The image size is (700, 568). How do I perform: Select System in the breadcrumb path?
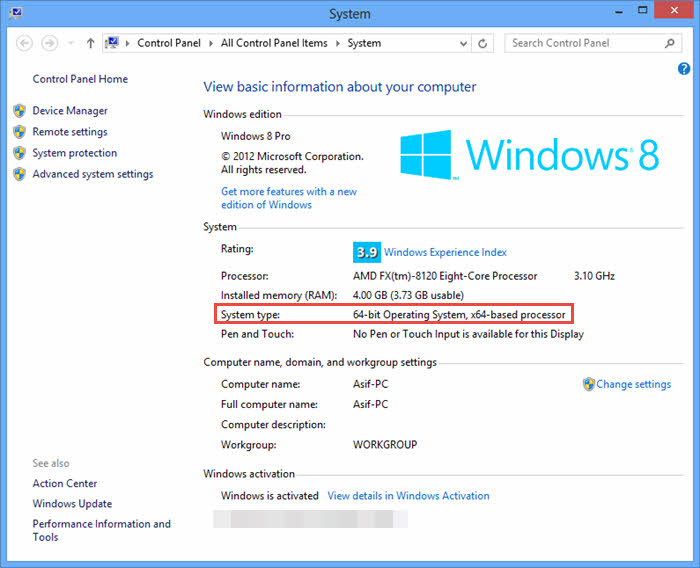pyautogui.click(x=364, y=43)
